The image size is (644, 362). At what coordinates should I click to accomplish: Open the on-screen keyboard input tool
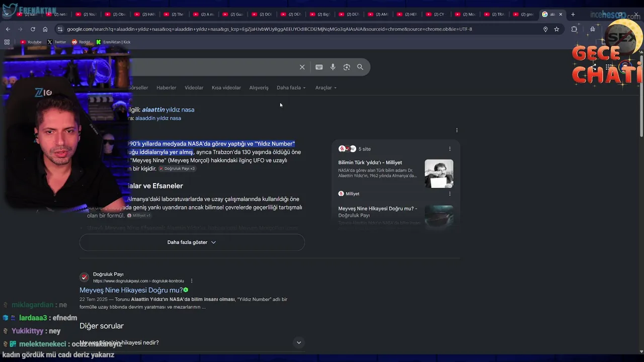tap(319, 67)
